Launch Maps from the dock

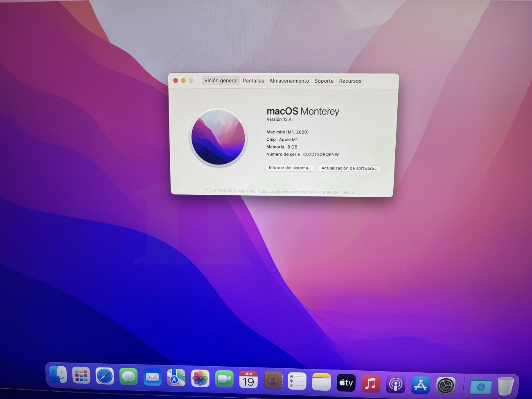click(176, 378)
